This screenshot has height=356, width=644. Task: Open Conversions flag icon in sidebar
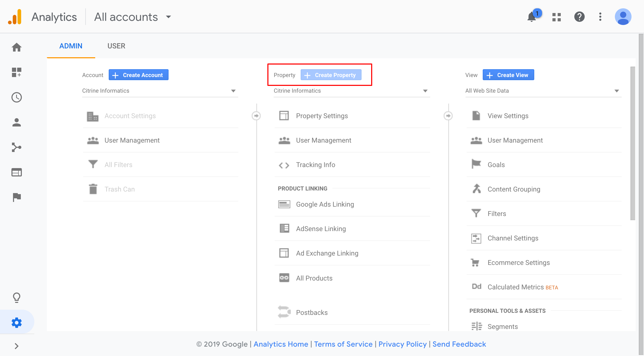[17, 197]
